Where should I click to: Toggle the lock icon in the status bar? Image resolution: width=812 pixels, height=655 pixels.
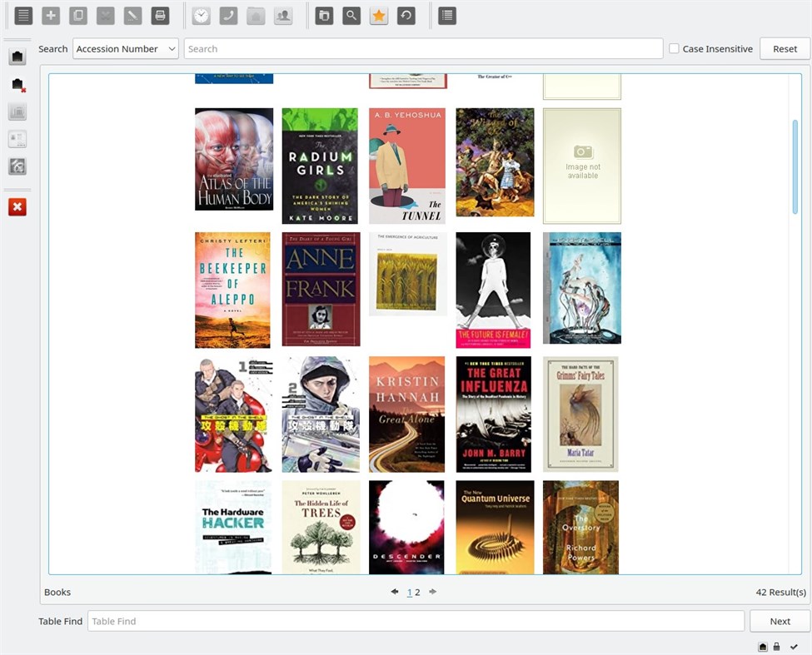point(777,646)
